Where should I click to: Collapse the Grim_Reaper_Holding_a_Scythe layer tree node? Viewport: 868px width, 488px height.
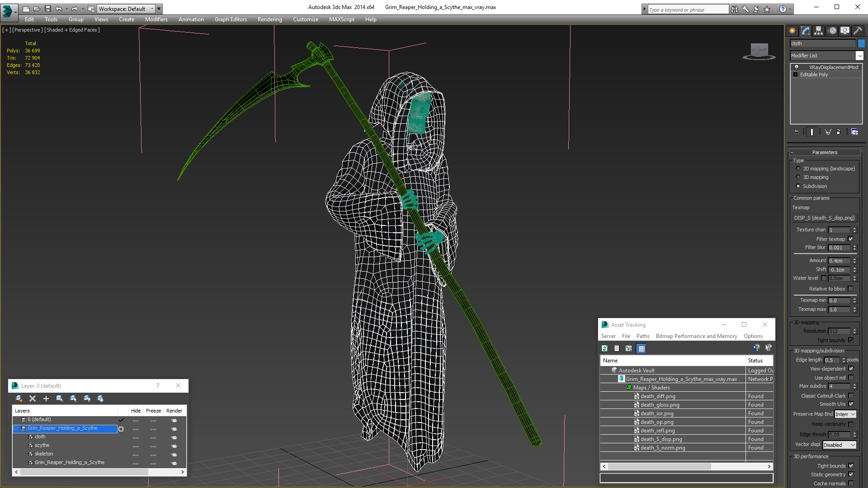16,428
